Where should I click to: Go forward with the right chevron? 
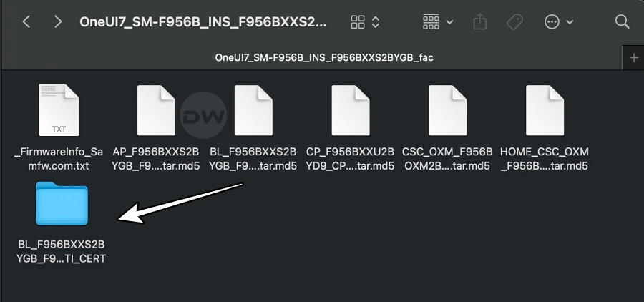click(58, 21)
